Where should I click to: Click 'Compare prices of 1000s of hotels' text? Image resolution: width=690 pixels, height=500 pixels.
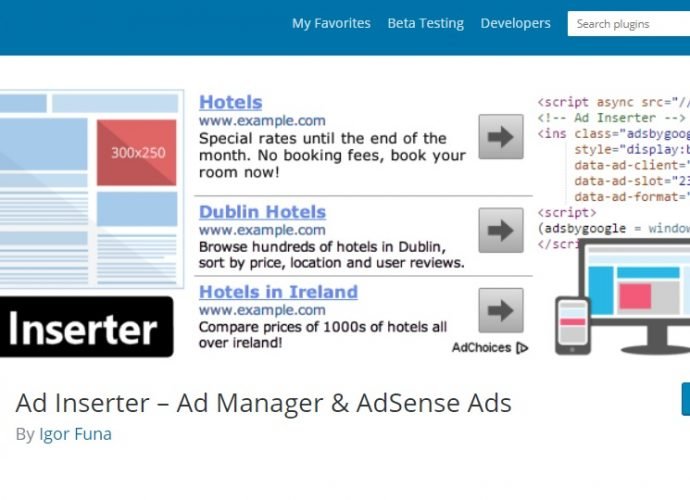323,335
